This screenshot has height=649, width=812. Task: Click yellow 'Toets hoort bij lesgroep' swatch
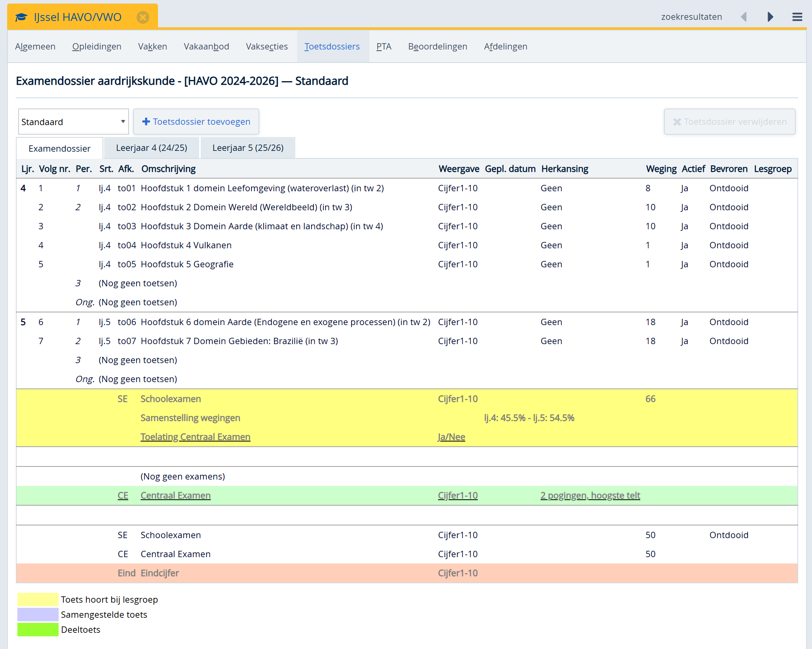[38, 600]
